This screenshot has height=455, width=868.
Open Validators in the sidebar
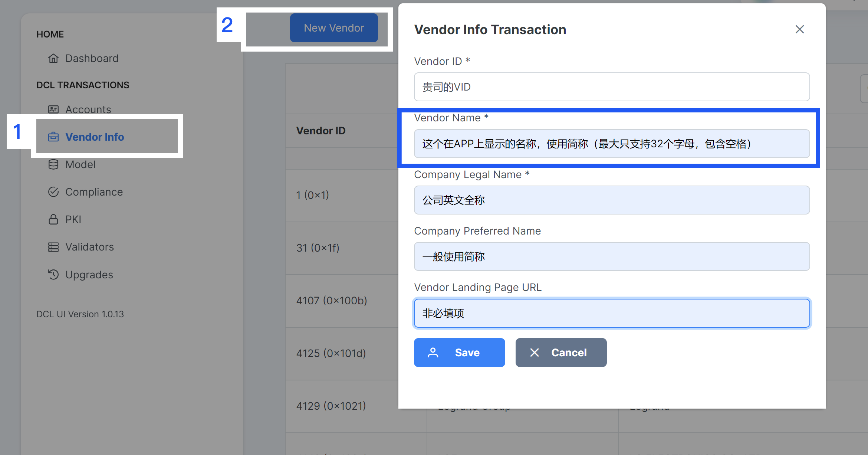pos(89,247)
